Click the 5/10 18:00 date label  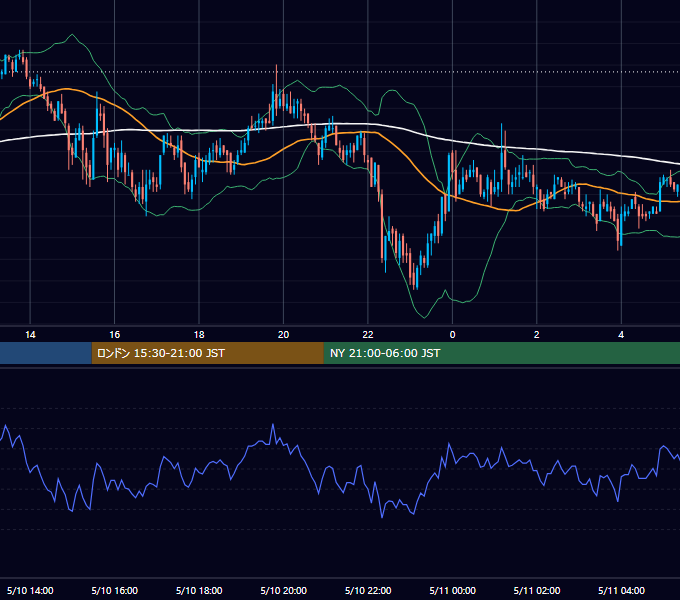199,590
